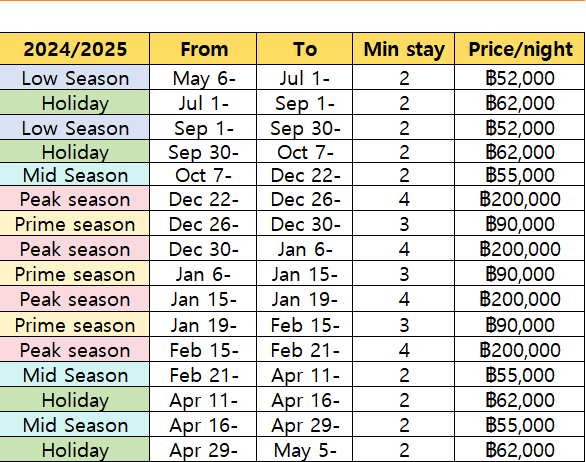Click the Peak season cell starting Dec 30-
The width and height of the screenshot is (586, 462).
(75, 249)
